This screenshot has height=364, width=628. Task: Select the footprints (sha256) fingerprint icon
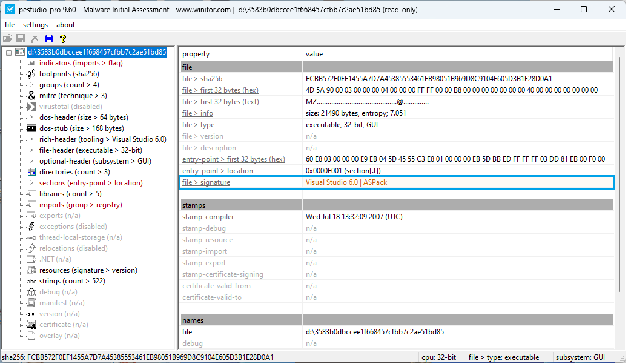coord(30,73)
